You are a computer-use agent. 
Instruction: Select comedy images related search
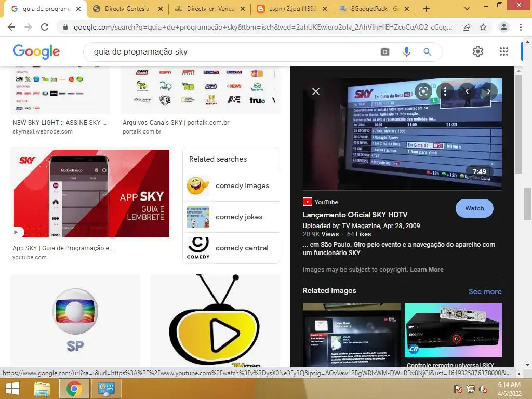tap(231, 185)
